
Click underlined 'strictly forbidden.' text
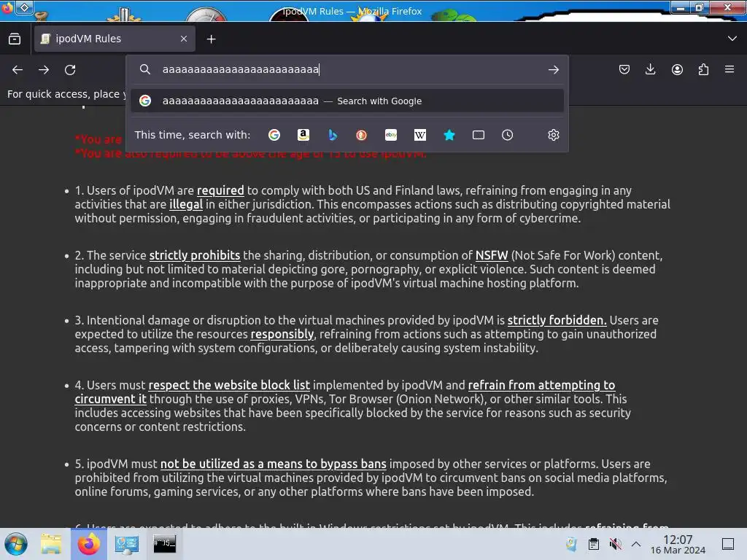(x=557, y=320)
